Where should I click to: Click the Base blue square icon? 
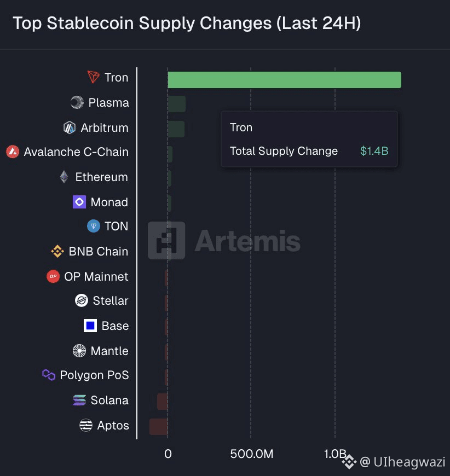pyautogui.click(x=90, y=326)
